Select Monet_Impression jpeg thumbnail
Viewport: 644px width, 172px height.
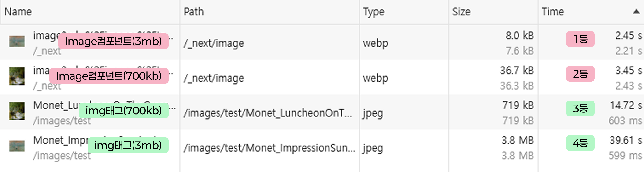pyautogui.click(x=17, y=146)
